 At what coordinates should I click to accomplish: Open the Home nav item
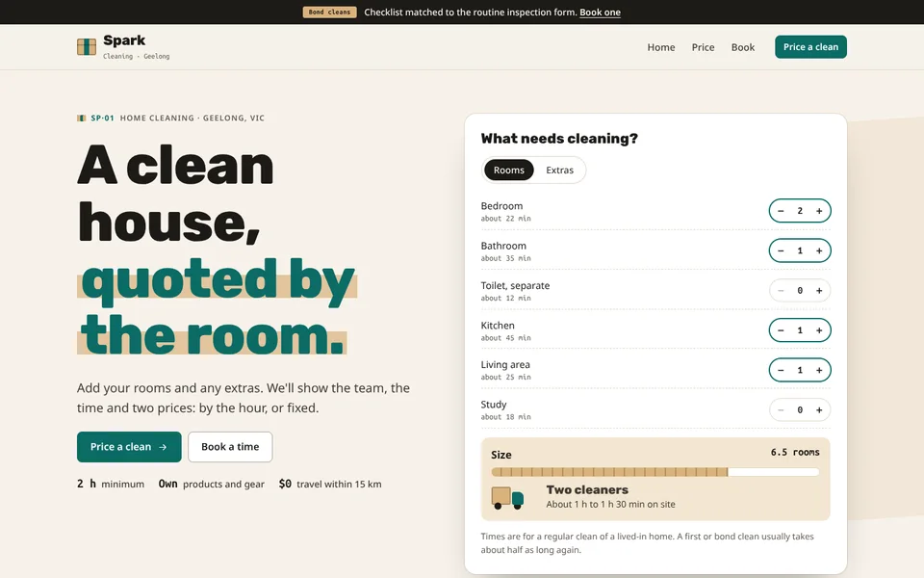(661, 47)
